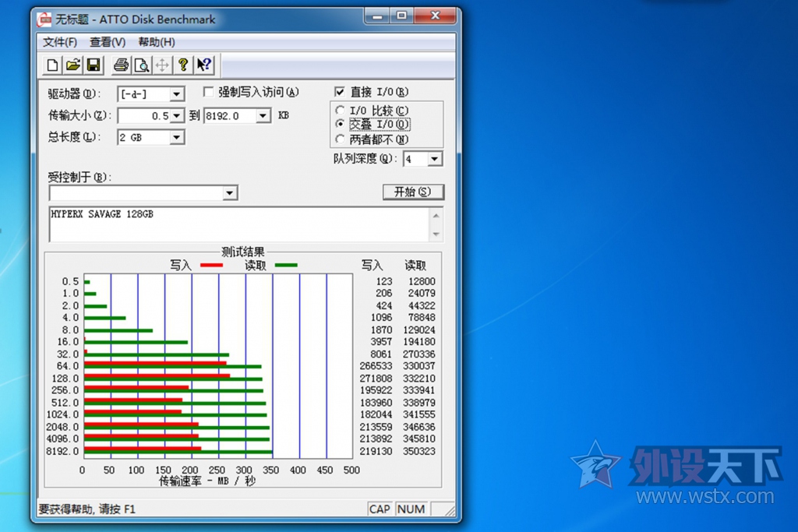Click the CAP indicator in status bar

(380, 509)
